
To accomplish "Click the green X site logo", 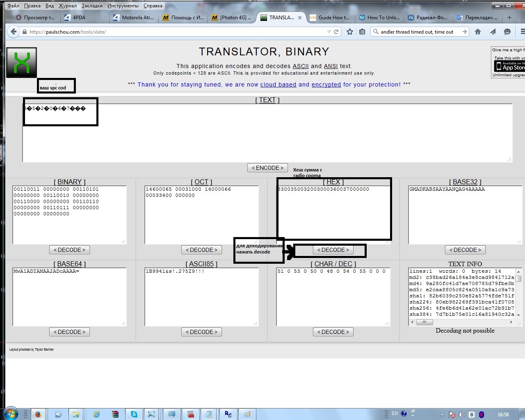I will click(x=22, y=62).
